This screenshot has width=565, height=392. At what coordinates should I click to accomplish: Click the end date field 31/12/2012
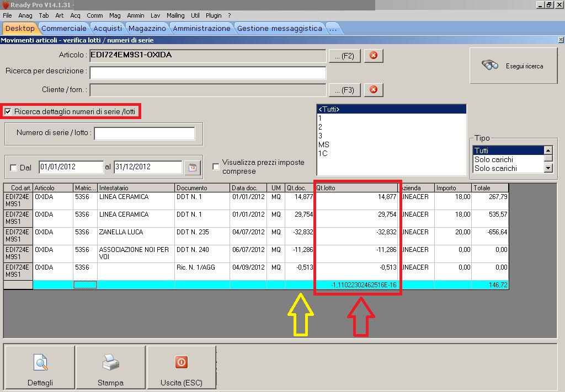(x=148, y=167)
